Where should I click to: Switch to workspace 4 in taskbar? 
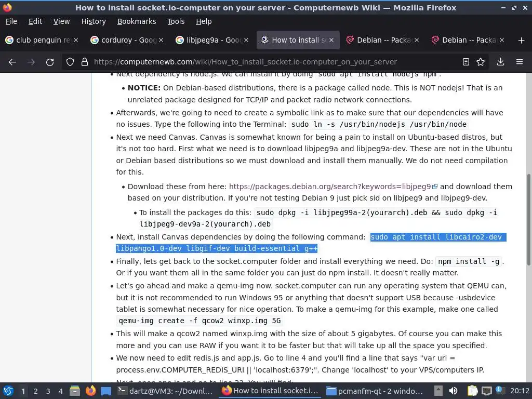pos(61,391)
